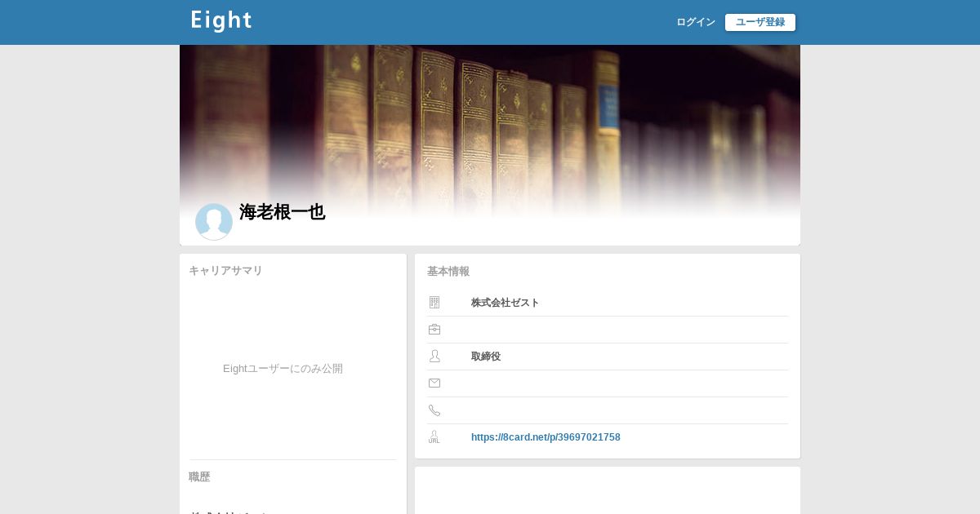980x514 pixels.
Task: Click the ユーザ登録 button
Action: [x=760, y=22]
